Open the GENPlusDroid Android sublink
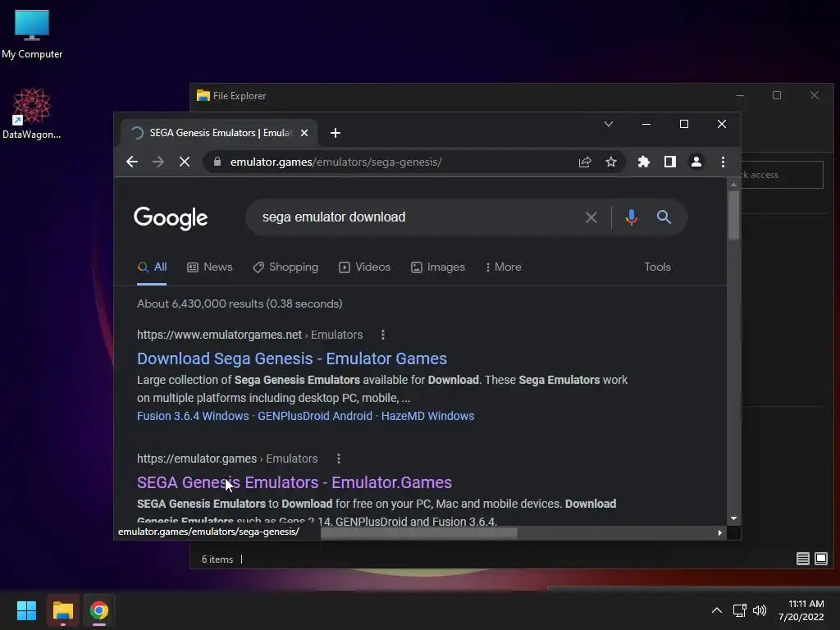 [315, 416]
